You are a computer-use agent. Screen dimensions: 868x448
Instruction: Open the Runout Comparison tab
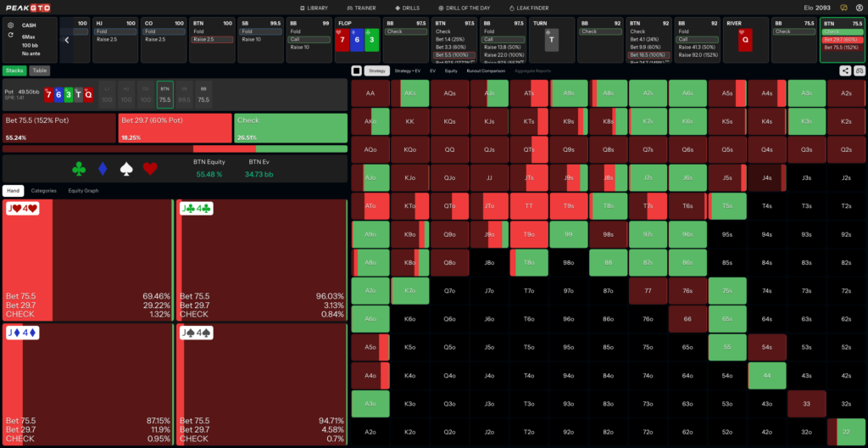tap(486, 70)
